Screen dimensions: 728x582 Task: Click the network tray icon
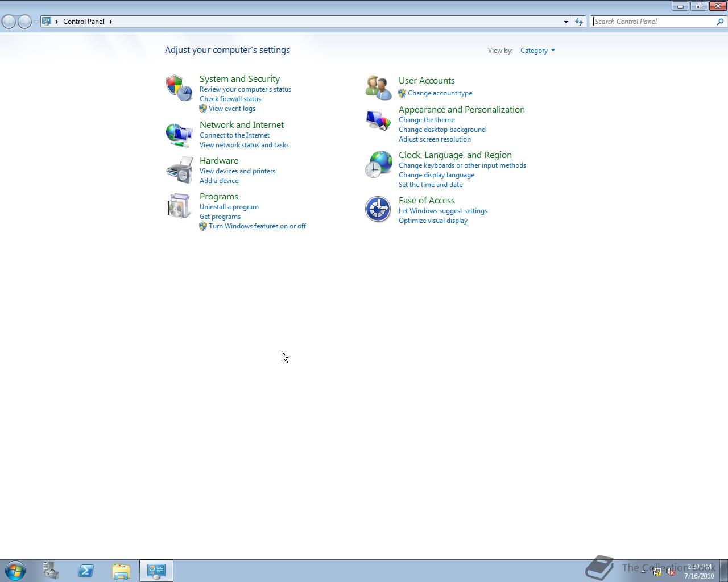pyautogui.click(x=657, y=572)
